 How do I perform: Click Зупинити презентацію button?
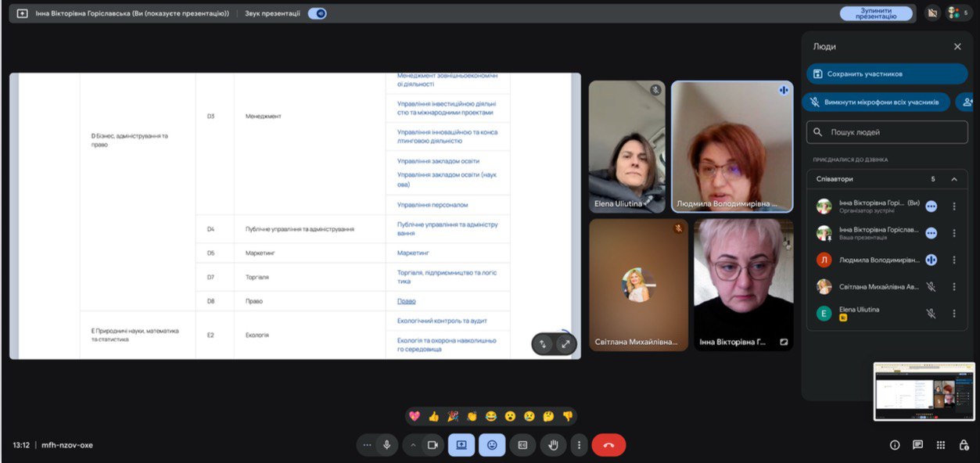coord(876,13)
